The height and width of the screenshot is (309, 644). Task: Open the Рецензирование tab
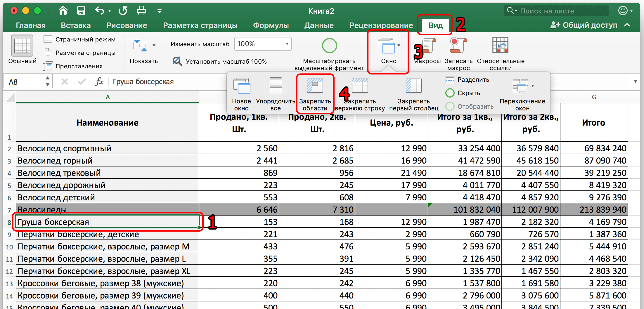(x=381, y=25)
